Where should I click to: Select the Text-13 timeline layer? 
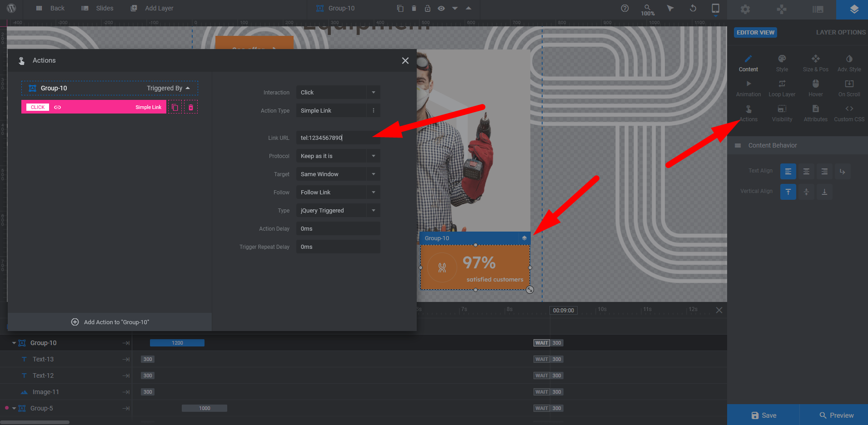43,359
